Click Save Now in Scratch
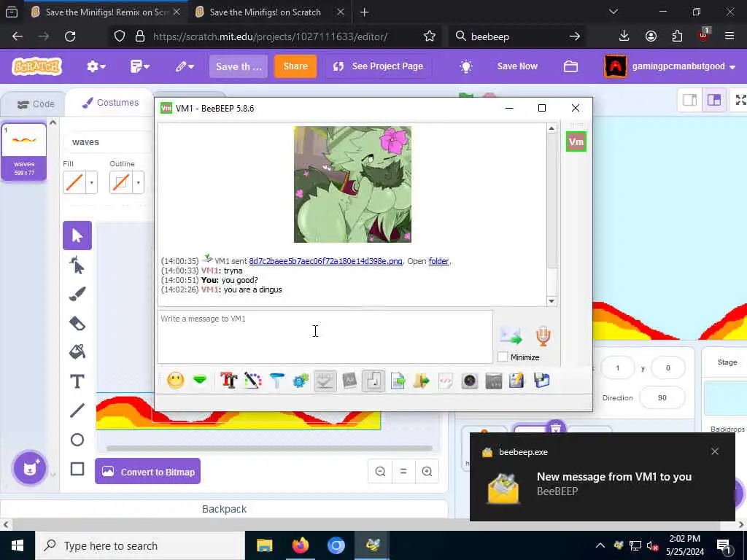 click(x=517, y=66)
